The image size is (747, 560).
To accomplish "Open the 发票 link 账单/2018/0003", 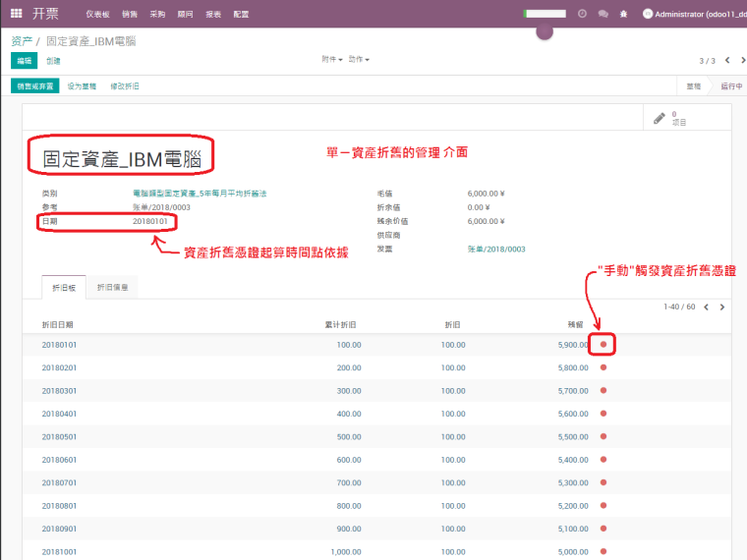I will point(496,249).
